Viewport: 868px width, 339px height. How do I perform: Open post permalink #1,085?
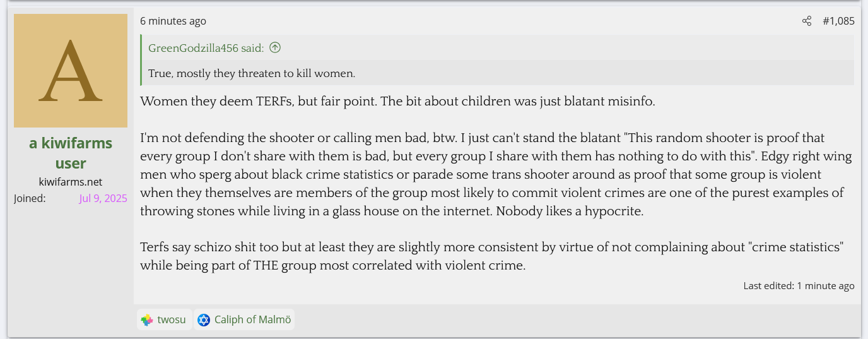point(838,21)
